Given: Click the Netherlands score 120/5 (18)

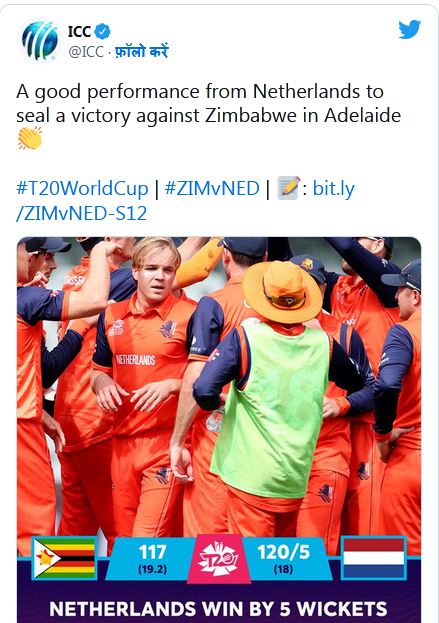Looking at the screenshot, I should [x=283, y=559].
